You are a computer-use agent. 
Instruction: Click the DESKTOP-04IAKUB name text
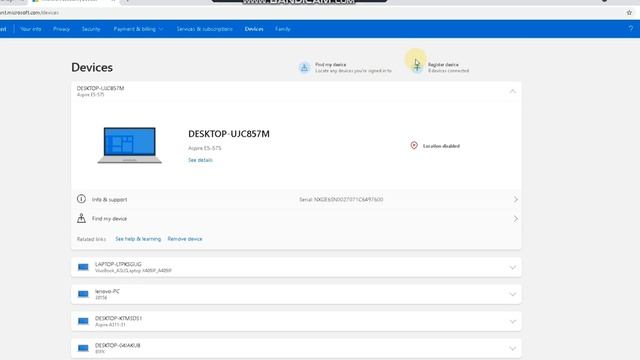coord(118,345)
